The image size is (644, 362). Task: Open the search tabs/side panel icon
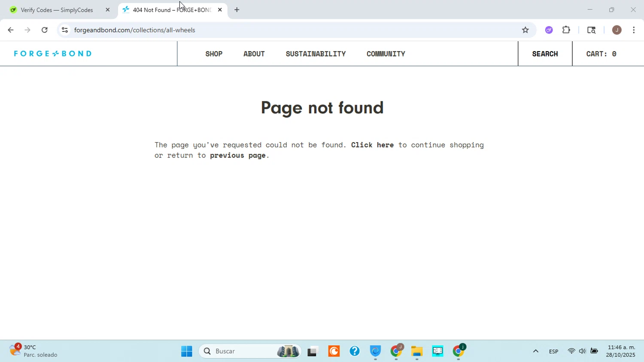click(x=591, y=30)
